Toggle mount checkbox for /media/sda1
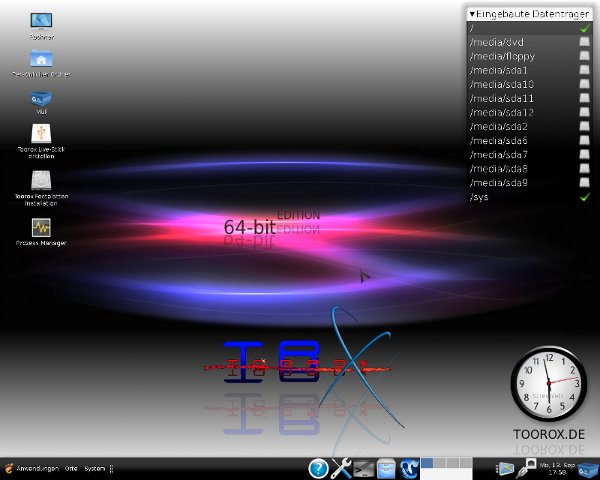600x480 pixels. coord(584,70)
